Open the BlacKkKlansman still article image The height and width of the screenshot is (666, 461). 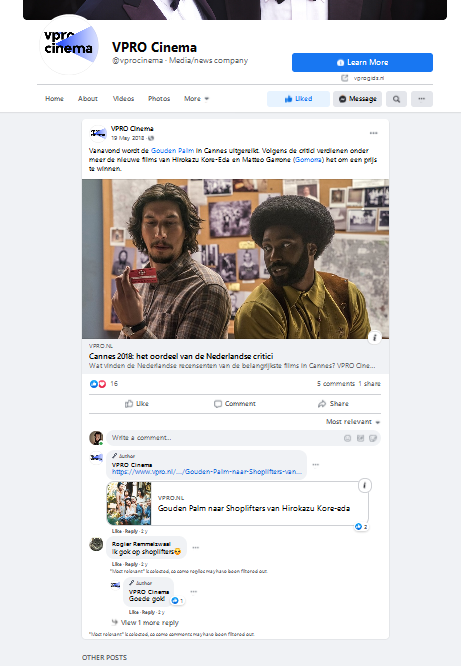coord(235,259)
